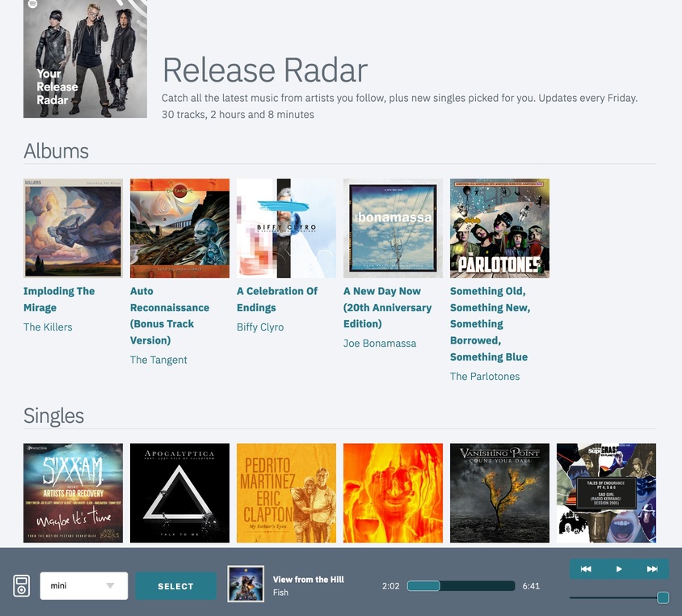Open the orange flaming face single cover
The image size is (682, 616).
[393, 493]
